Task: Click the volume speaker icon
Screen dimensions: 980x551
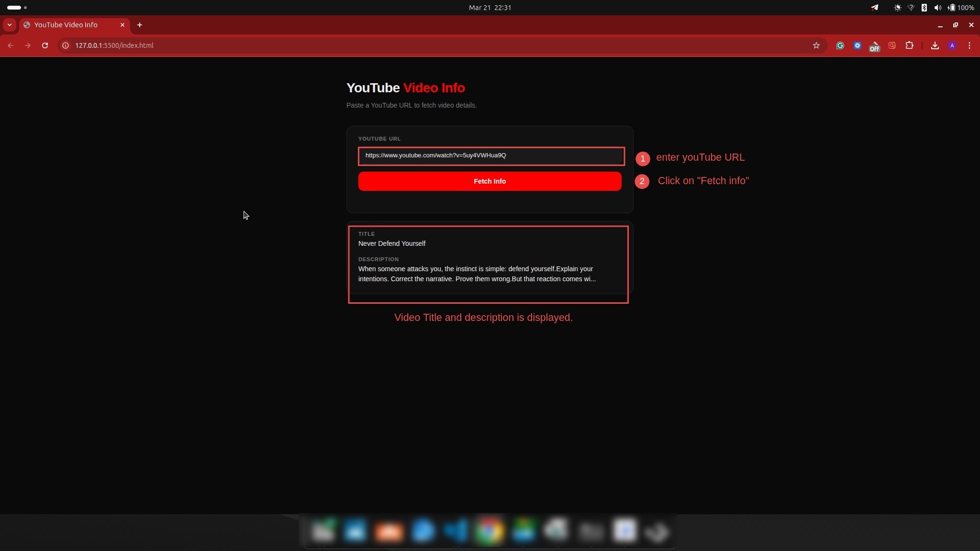Action: tap(937, 8)
